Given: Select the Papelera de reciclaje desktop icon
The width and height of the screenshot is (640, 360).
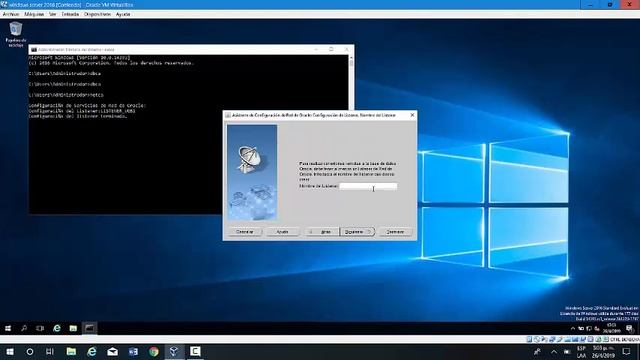Looking at the screenshot, I should [x=16, y=34].
